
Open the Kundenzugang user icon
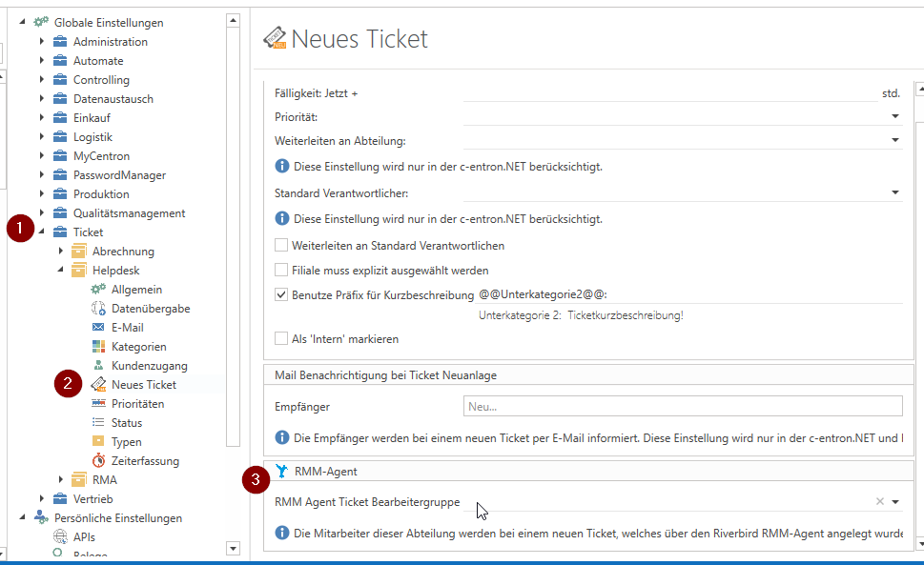point(98,366)
